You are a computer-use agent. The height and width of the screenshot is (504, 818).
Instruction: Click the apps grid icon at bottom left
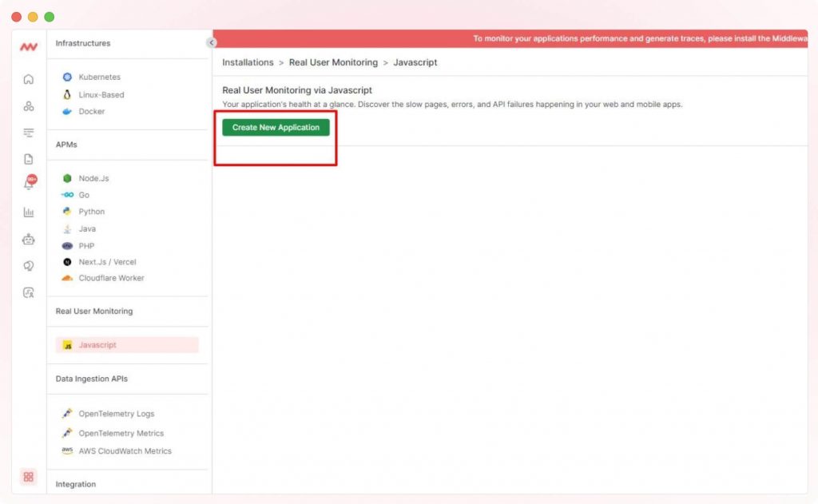point(28,477)
